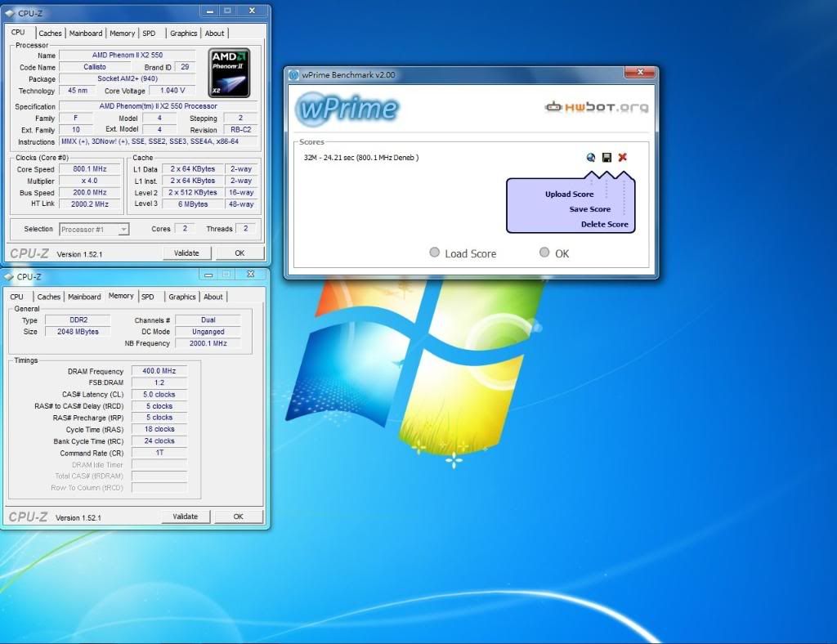Image resolution: width=837 pixels, height=644 pixels.
Task: Click Validate in the upper CPU-Z window
Action: click(x=186, y=253)
